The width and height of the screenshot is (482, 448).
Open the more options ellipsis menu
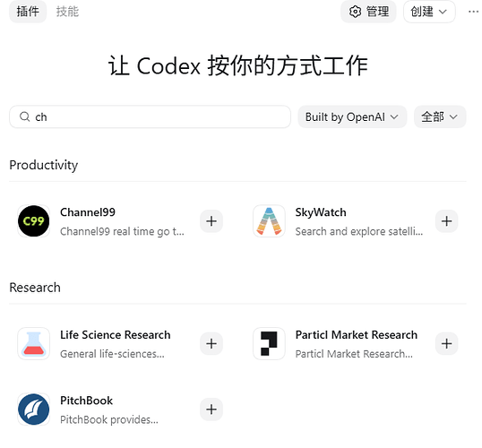click(473, 12)
